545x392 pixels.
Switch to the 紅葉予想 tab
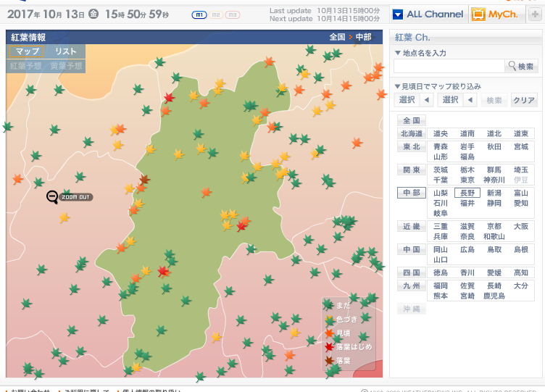pyautogui.click(x=25, y=66)
